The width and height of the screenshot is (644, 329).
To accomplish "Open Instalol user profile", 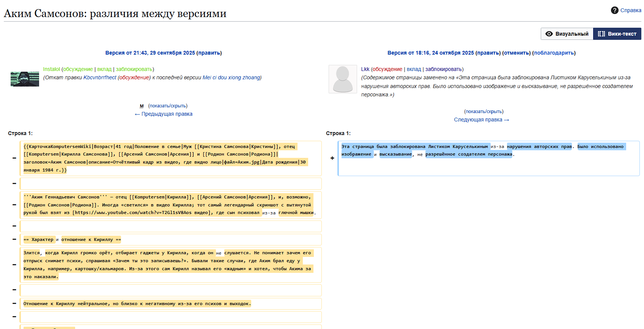I will (x=51, y=69).
